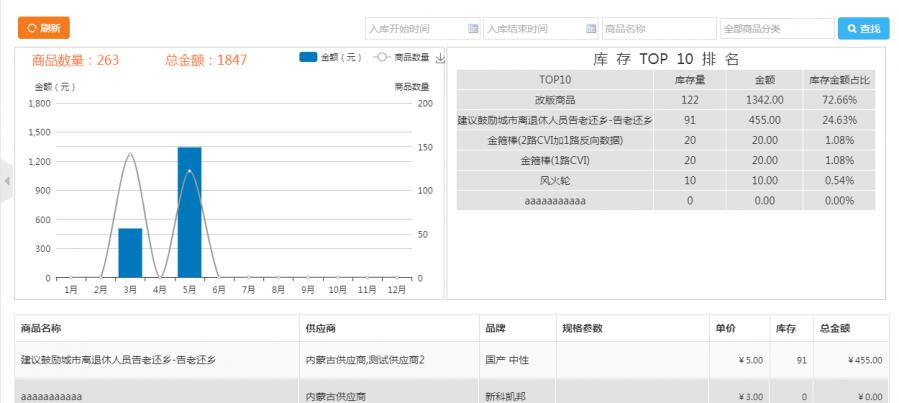Toggle the 金额(元) legend series
Image resolution: width=899 pixels, height=403 pixels.
(330, 58)
